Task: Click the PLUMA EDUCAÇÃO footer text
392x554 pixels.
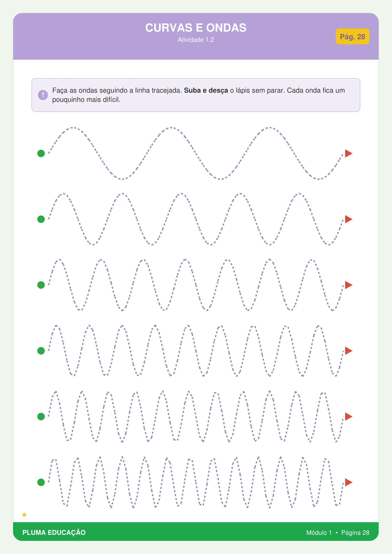Action: coord(54,532)
